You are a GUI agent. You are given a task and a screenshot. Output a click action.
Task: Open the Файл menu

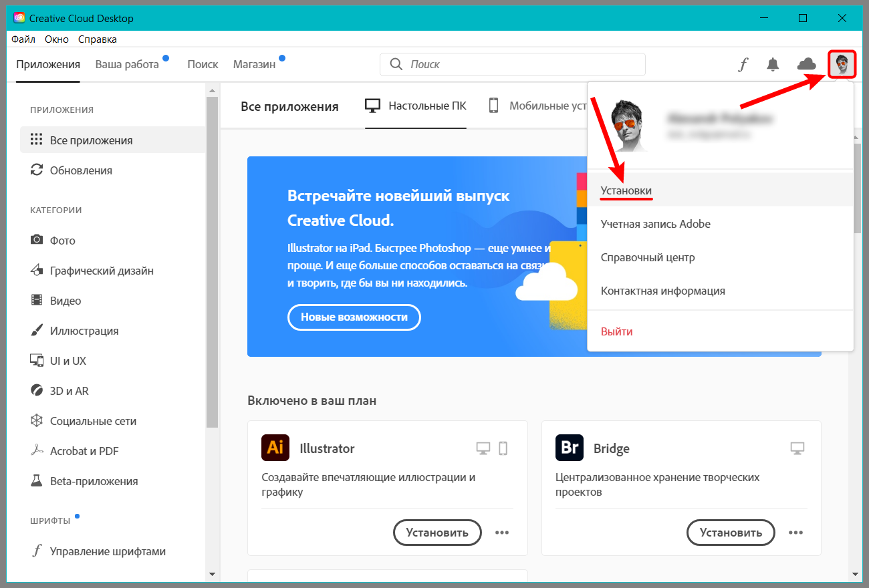click(x=23, y=39)
